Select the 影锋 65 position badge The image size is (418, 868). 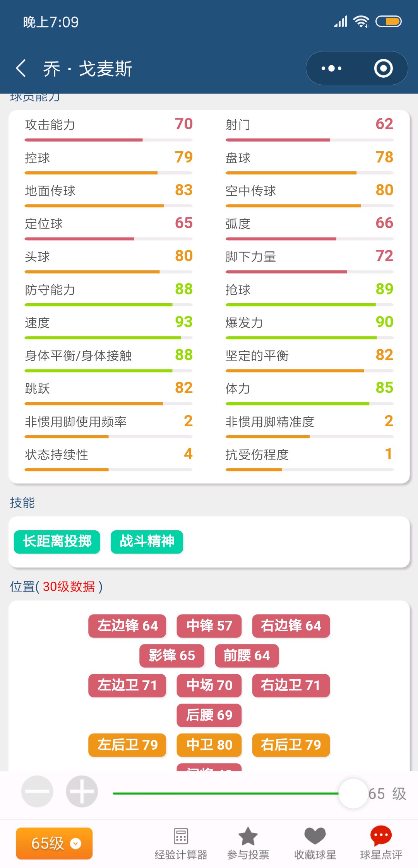tap(171, 655)
